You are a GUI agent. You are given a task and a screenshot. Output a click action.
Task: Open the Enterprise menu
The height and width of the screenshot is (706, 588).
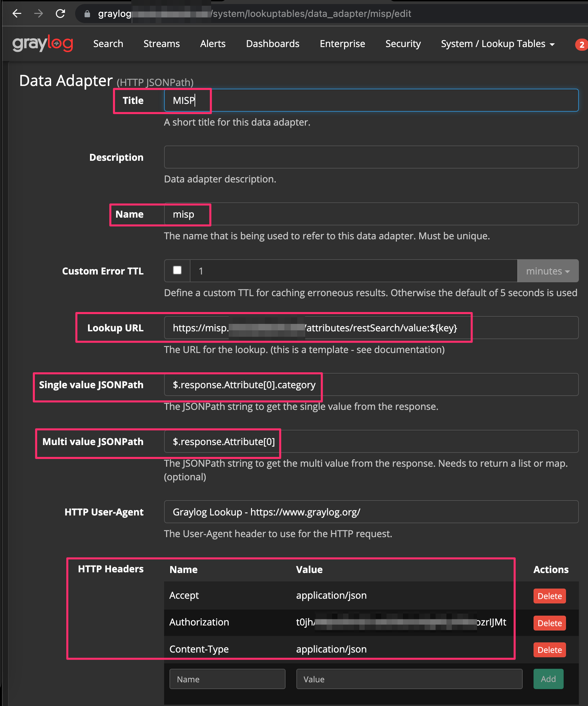pyautogui.click(x=342, y=44)
